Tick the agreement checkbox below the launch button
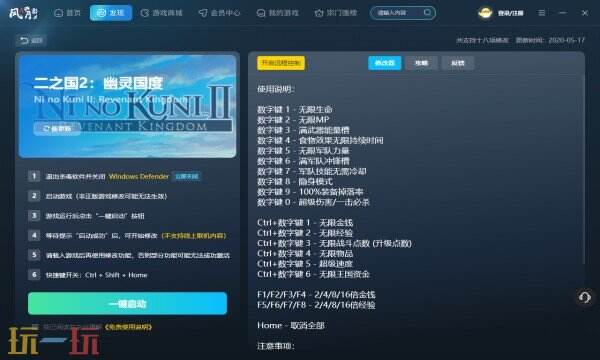The height and width of the screenshot is (360, 600). pyautogui.click(x=35, y=327)
